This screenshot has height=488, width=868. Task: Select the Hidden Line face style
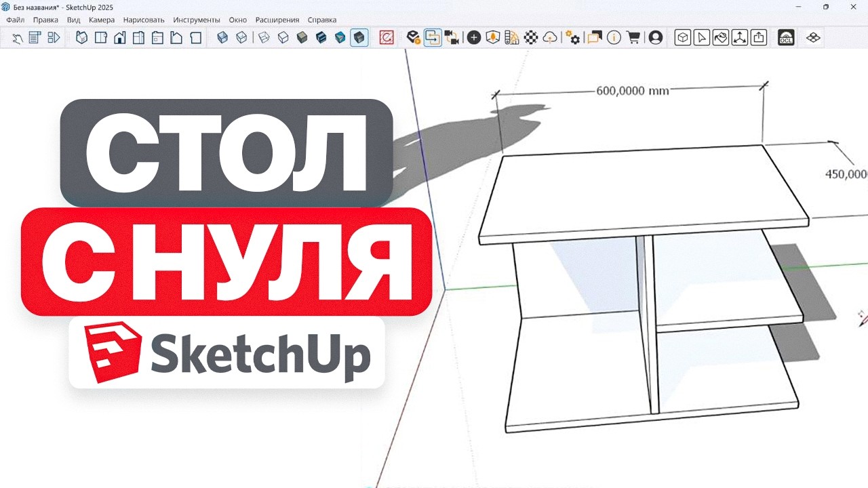[283, 38]
